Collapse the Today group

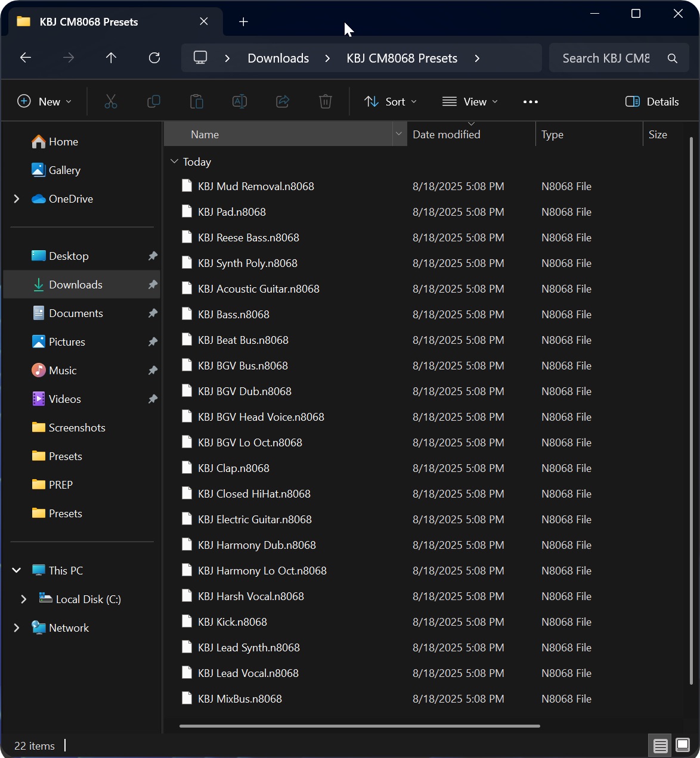click(174, 161)
